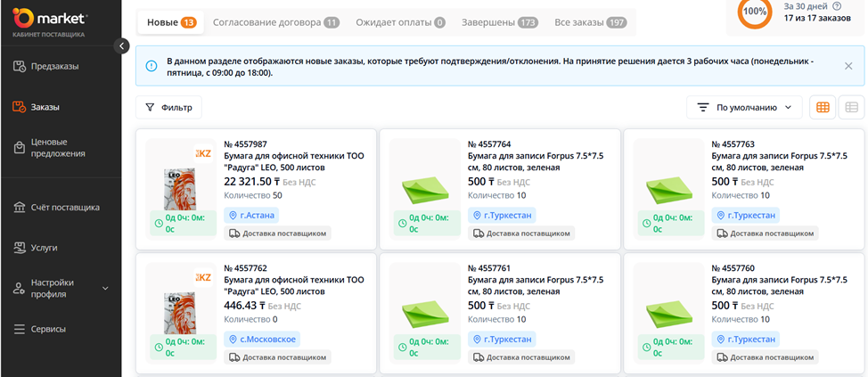Switch to table list view
Screen dimensions: 868x377
[851, 108]
